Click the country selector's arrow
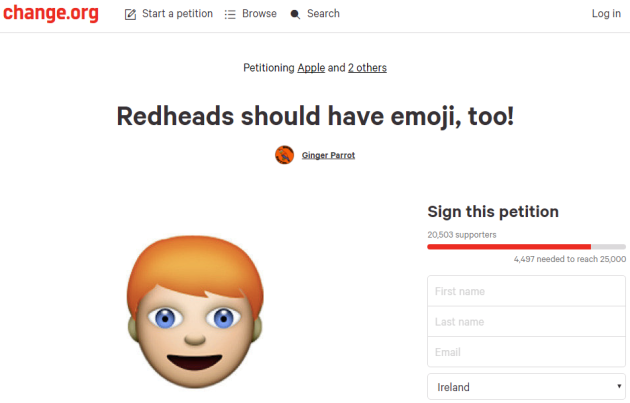This screenshot has width=630, height=403. (x=619, y=387)
